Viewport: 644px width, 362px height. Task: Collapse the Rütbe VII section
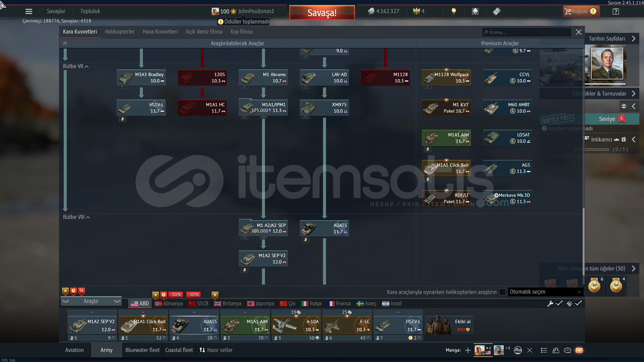coord(76,66)
